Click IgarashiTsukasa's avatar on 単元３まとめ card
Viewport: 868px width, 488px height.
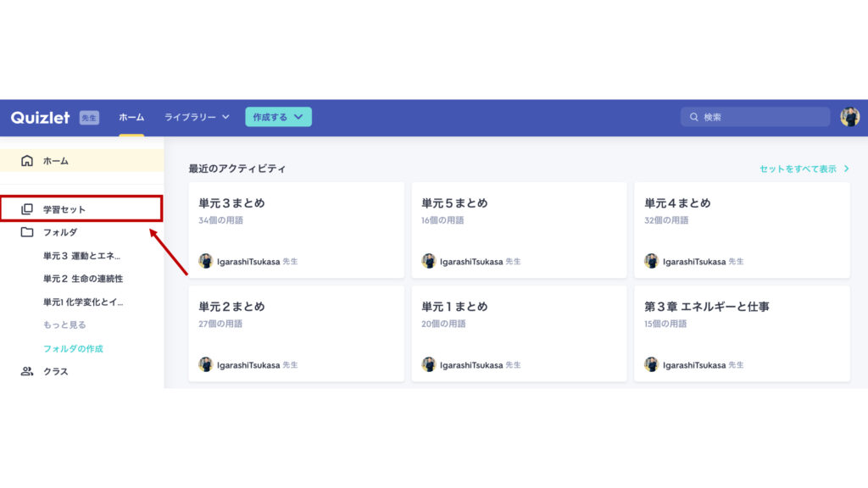207,261
